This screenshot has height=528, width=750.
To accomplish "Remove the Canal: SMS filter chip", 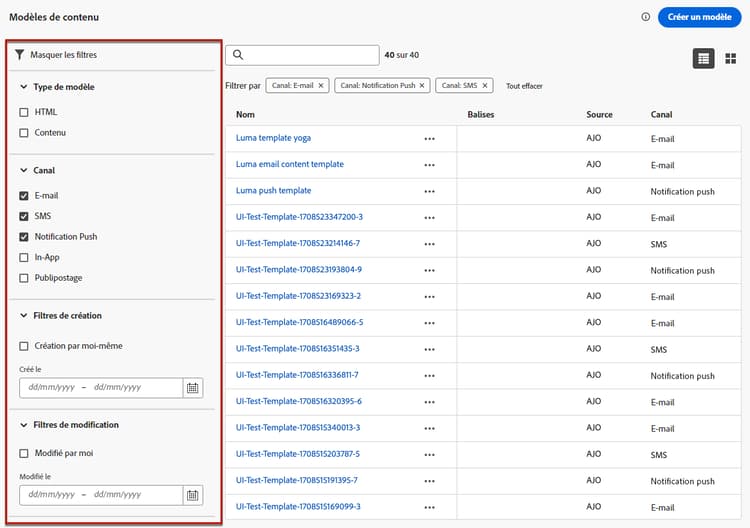I will coord(485,86).
